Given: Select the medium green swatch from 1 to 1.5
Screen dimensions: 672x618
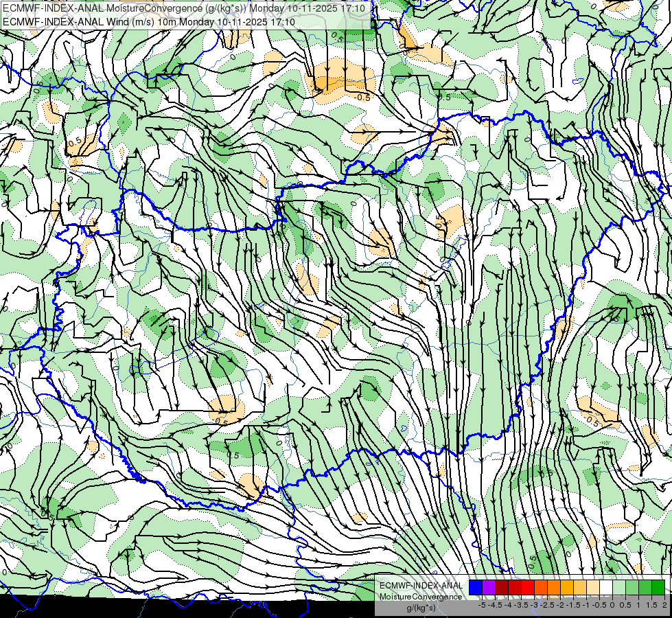Looking at the screenshot, I should pos(645,588).
